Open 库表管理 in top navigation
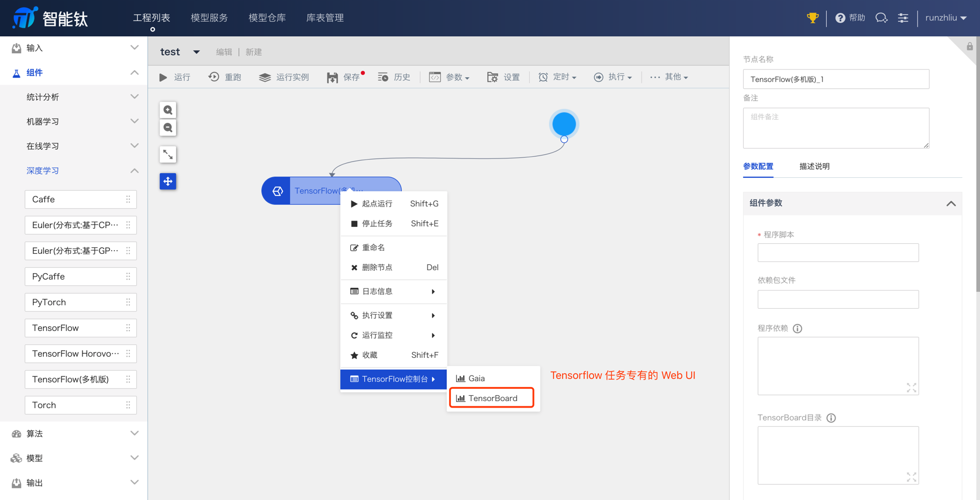Screen dimensions: 980x500 [325, 18]
